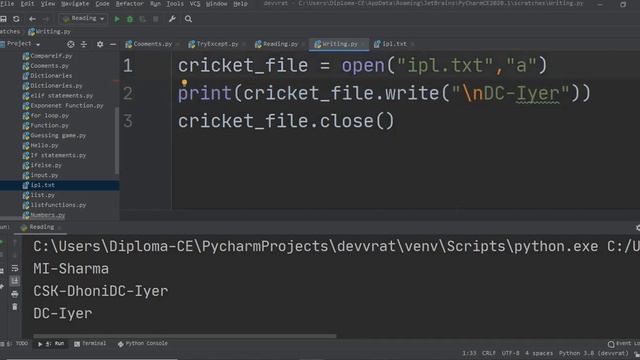Open the View menu
This screenshot has width=640, height=360.
[x=48, y=4]
